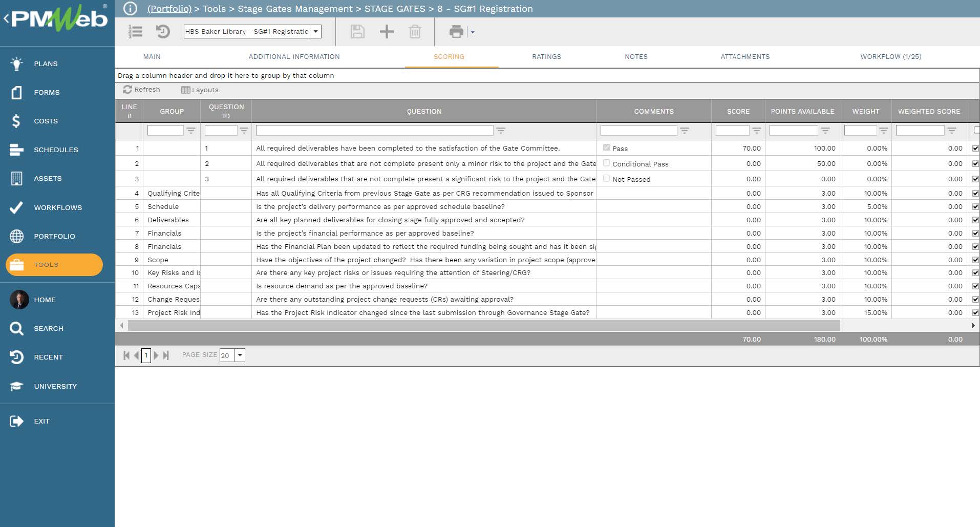The image size is (980, 527).
Task: Open the Search sidebar icon
Action: point(49,328)
